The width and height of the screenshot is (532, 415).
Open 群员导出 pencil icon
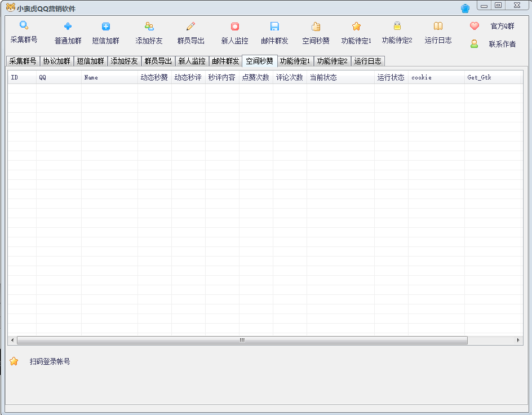pos(190,26)
